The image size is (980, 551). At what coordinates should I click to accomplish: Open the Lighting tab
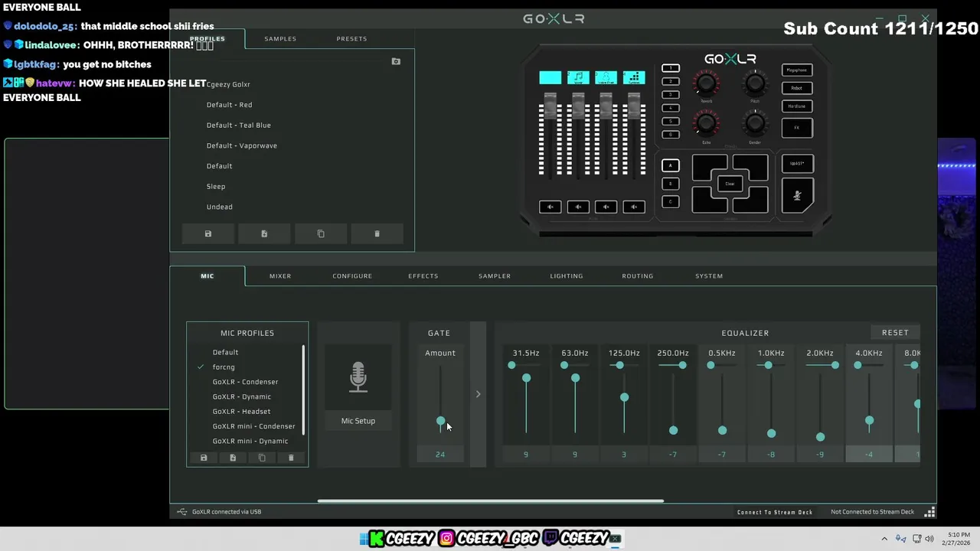point(567,275)
